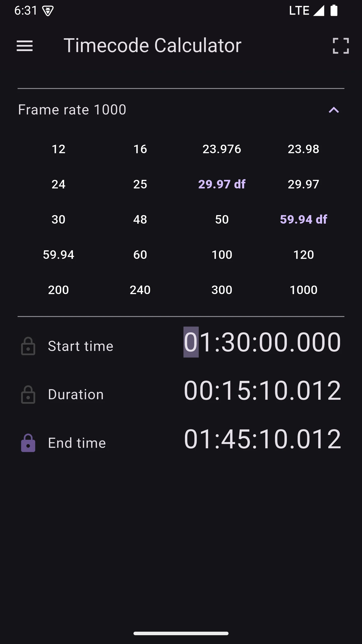This screenshot has width=362, height=644.
Task: Click the Frame rate 1000 header
Action: [x=72, y=110]
